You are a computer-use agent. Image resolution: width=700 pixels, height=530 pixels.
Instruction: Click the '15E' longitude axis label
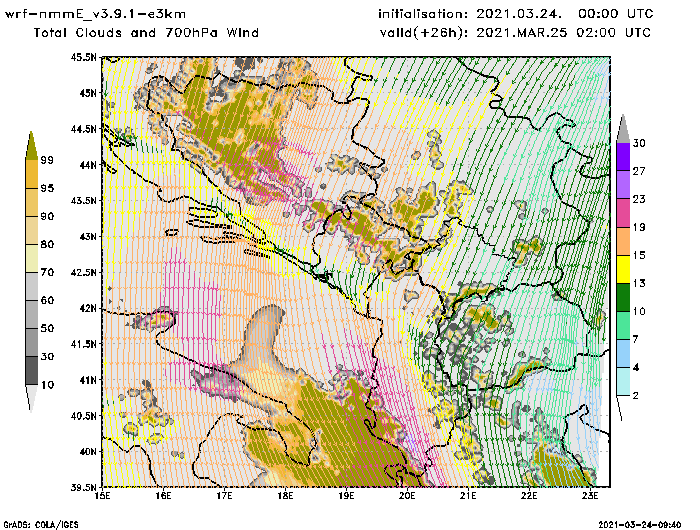pyautogui.click(x=103, y=496)
